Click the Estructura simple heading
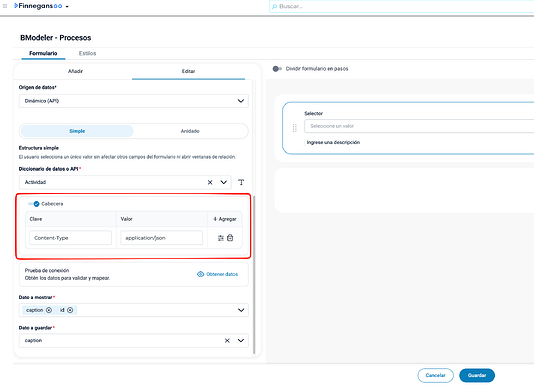 point(39,148)
